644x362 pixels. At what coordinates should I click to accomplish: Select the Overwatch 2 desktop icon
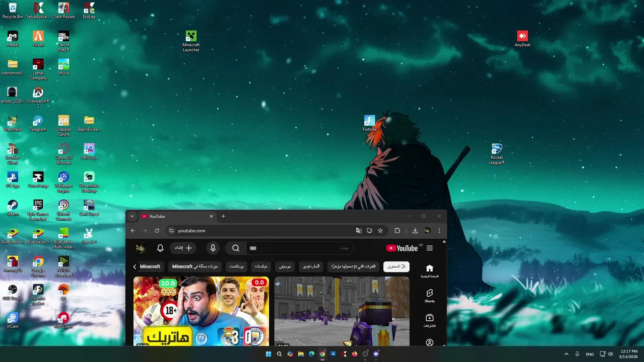click(x=38, y=98)
